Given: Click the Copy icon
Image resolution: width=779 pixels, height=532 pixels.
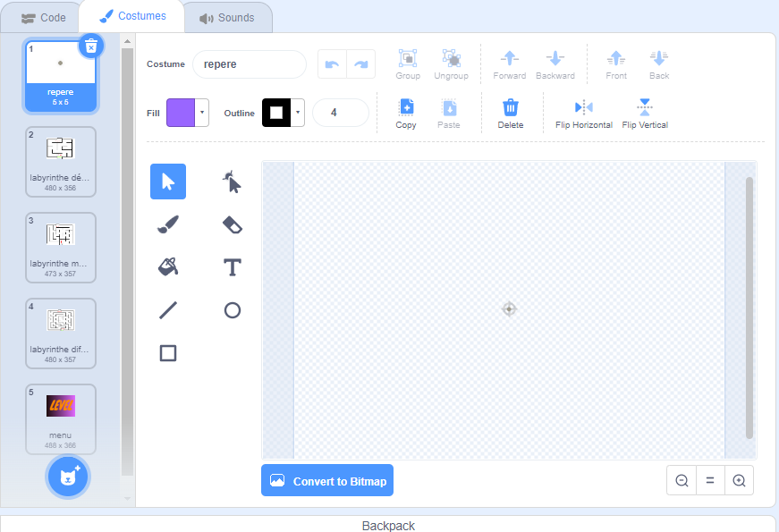Looking at the screenshot, I should 406,107.
